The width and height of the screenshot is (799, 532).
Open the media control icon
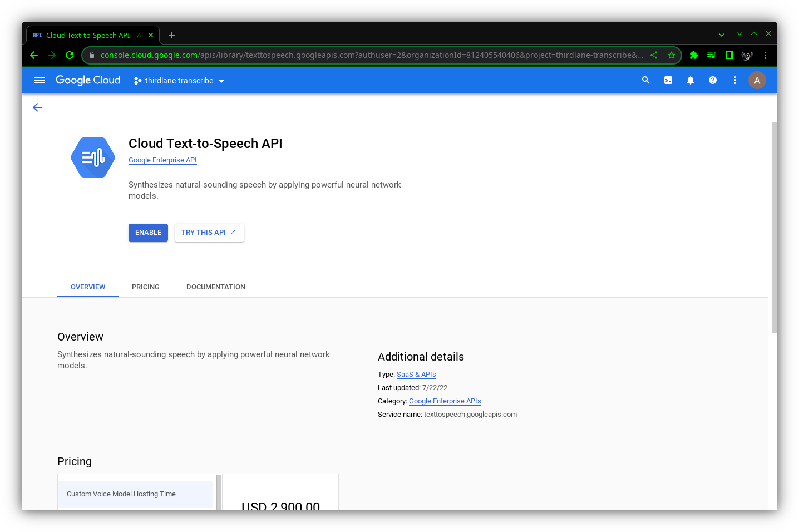pos(712,55)
